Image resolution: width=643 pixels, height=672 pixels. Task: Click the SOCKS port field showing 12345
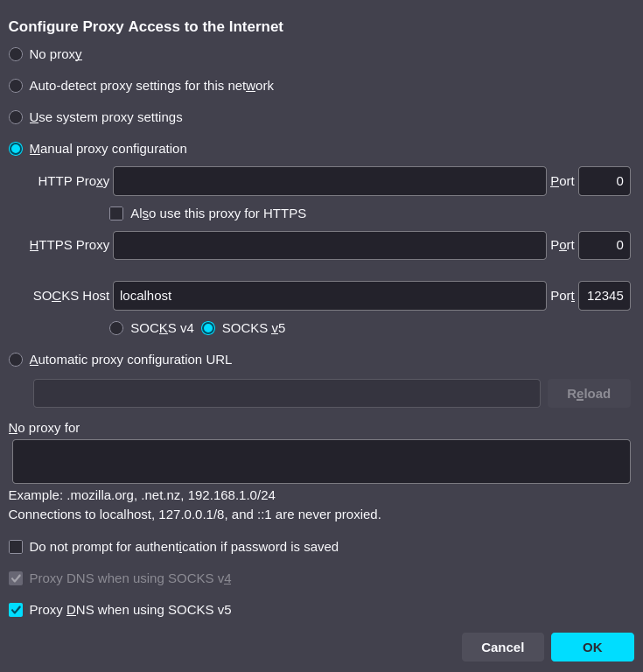604,296
